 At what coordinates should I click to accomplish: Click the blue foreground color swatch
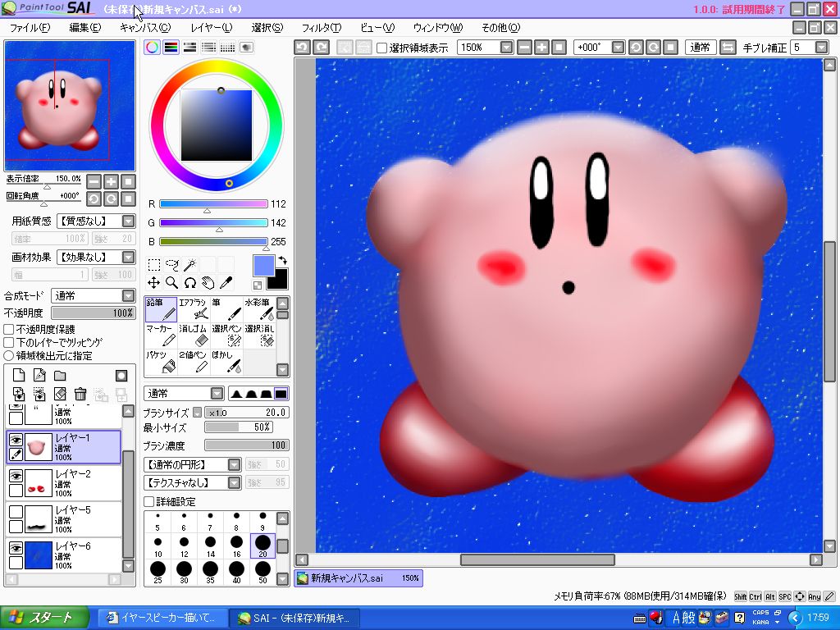263,266
